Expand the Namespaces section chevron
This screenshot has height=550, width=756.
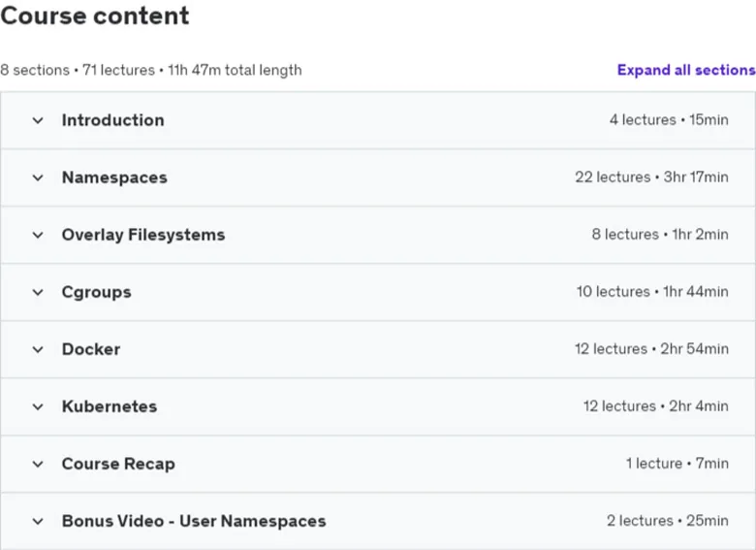click(x=38, y=178)
